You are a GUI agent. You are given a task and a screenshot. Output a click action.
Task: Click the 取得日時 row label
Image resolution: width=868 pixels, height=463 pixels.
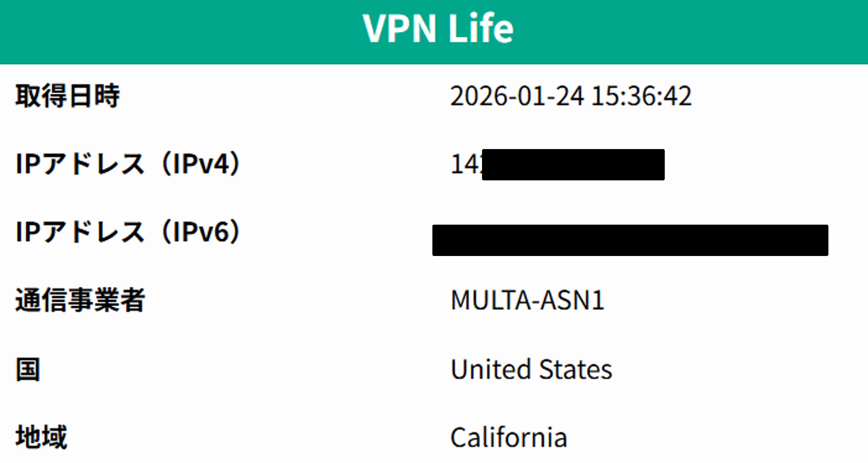[x=67, y=96]
